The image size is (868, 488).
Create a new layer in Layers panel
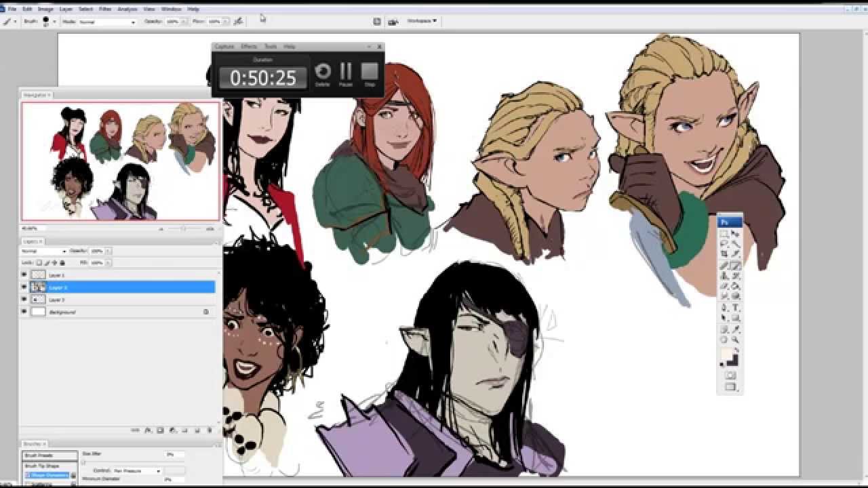pos(197,430)
